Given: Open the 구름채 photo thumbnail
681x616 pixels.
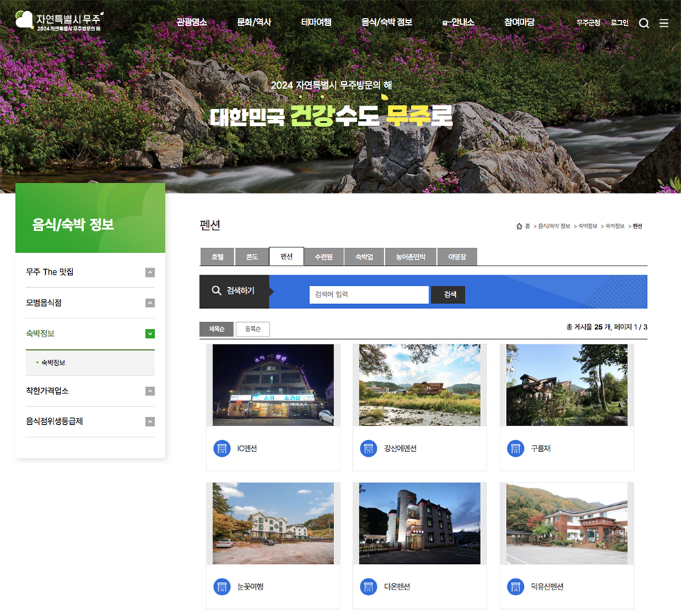Looking at the screenshot, I should pos(567,385).
